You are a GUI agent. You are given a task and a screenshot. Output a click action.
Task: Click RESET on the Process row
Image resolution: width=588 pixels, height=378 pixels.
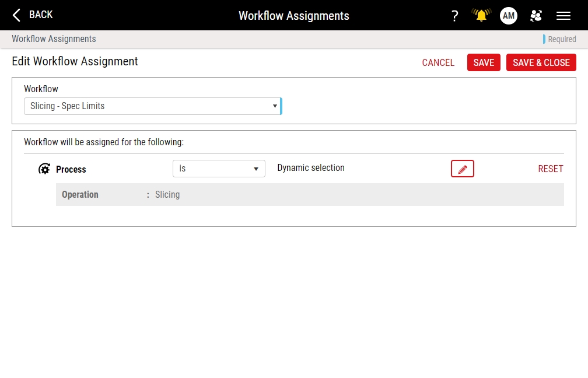(550, 169)
